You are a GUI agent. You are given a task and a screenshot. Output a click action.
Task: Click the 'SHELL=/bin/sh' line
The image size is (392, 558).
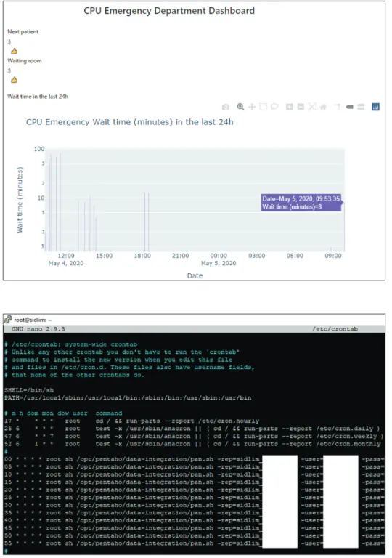click(x=29, y=390)
